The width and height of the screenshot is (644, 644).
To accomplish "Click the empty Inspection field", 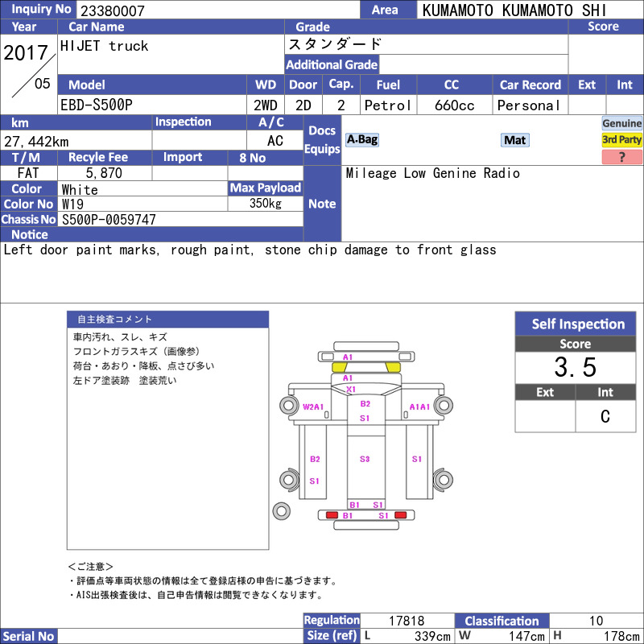I will pyautogui.click(x=199, y=140).
